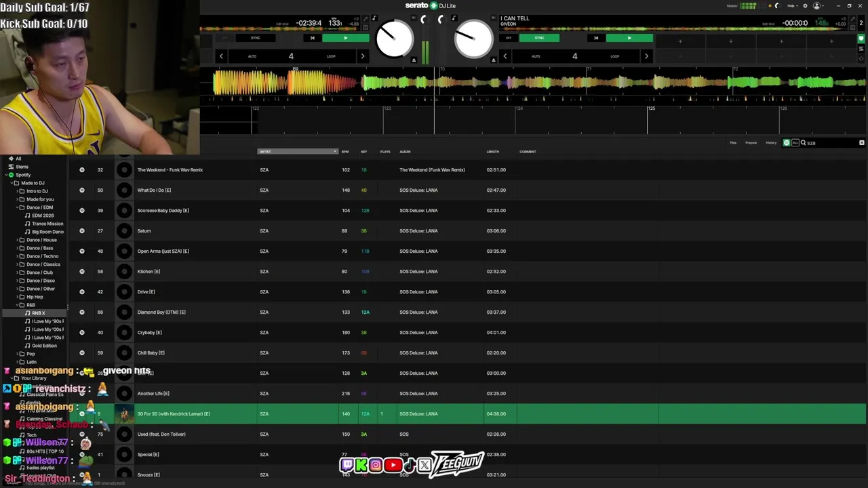Jump to start on left deck

pyautogui.click(x=312, y=38)
